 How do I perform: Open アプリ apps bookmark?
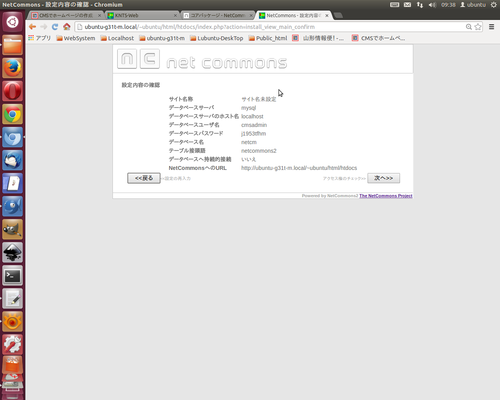pyautogui.click(x=40, y=38)
